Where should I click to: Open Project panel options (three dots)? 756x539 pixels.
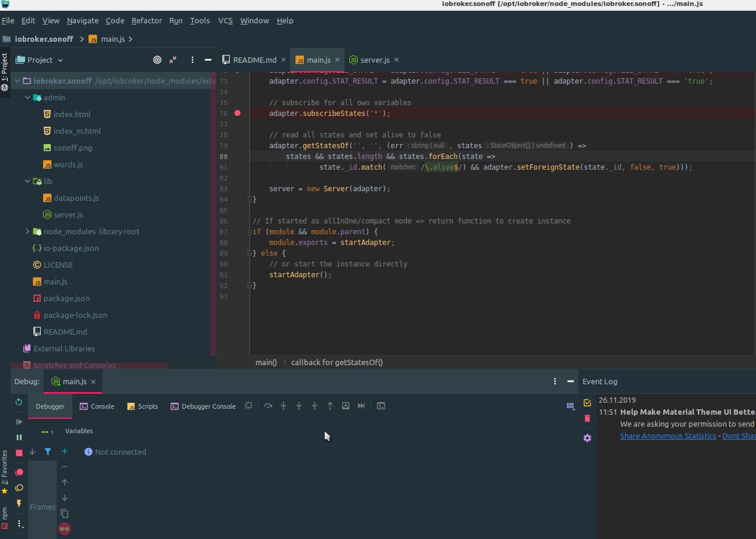pyautogui.click(x=193, y=60)
